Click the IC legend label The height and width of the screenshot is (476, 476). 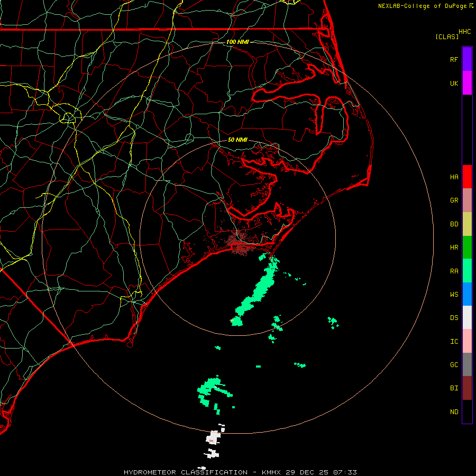pos(454,342)
